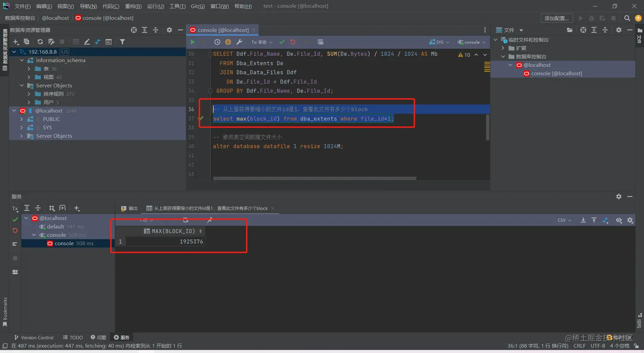Collapse the information_schema node
The width and height of the screenshot is (644, 353).
point(22,61)
